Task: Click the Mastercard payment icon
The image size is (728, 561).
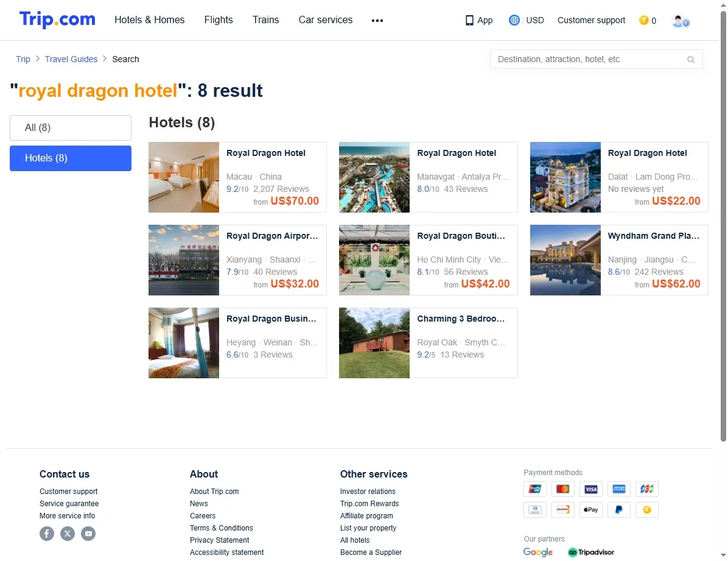Action: (562, 489)
